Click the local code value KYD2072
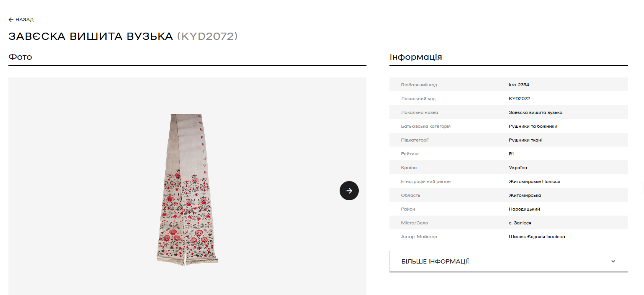644x295 pixels. pos(519,99)
